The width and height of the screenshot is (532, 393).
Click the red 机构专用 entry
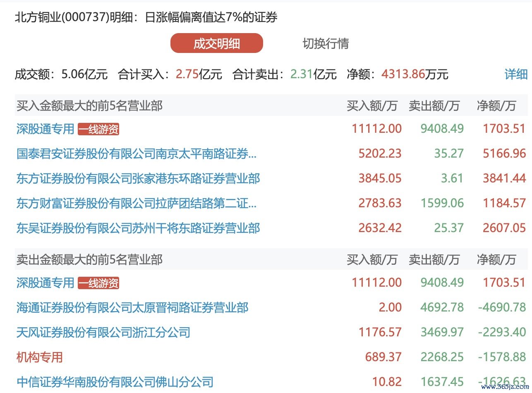point(40,357)
